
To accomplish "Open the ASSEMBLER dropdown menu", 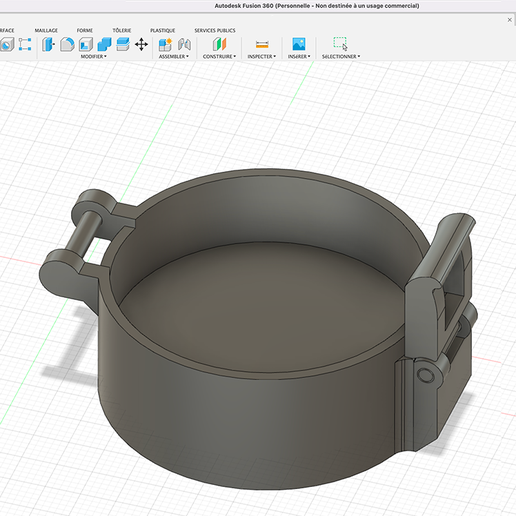I will click(174, 57).
